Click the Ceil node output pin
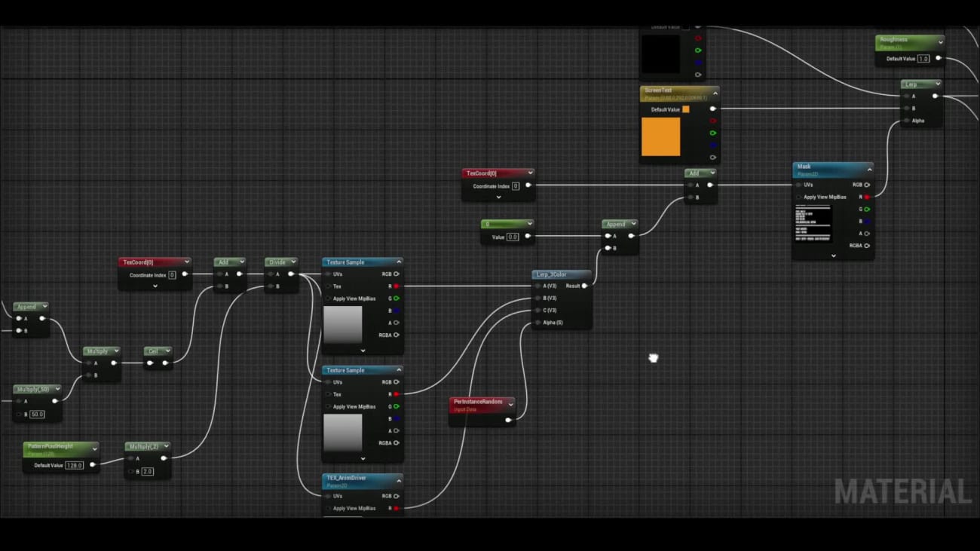 tap(165, 363)
